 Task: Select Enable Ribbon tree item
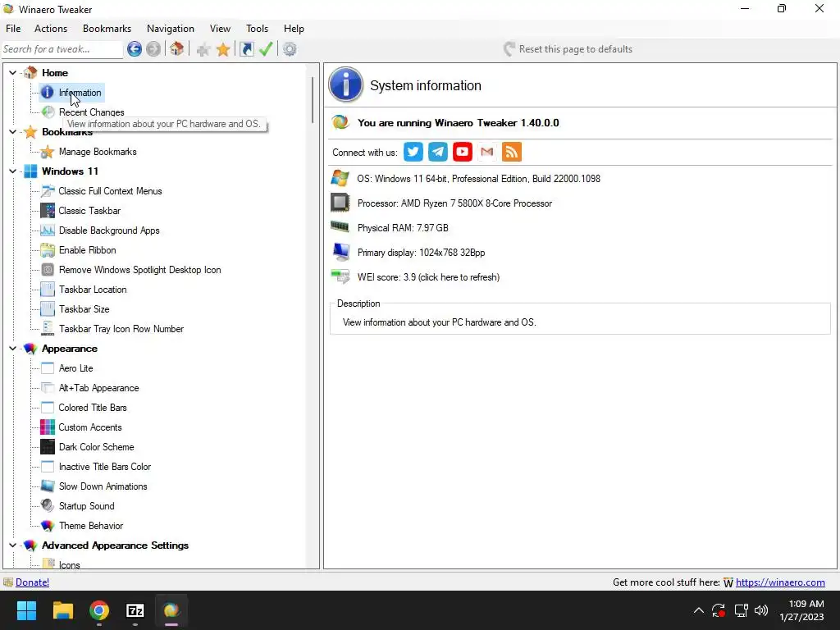coord(87,250)
